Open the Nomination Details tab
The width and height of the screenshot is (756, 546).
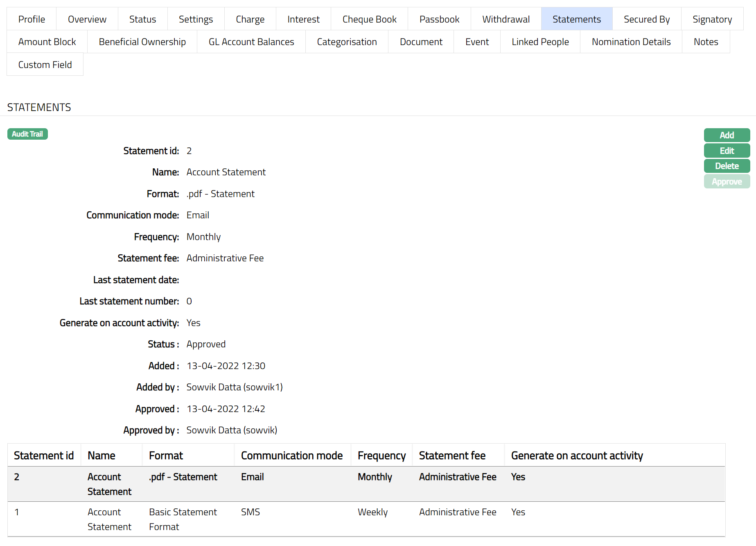(631, 42)
